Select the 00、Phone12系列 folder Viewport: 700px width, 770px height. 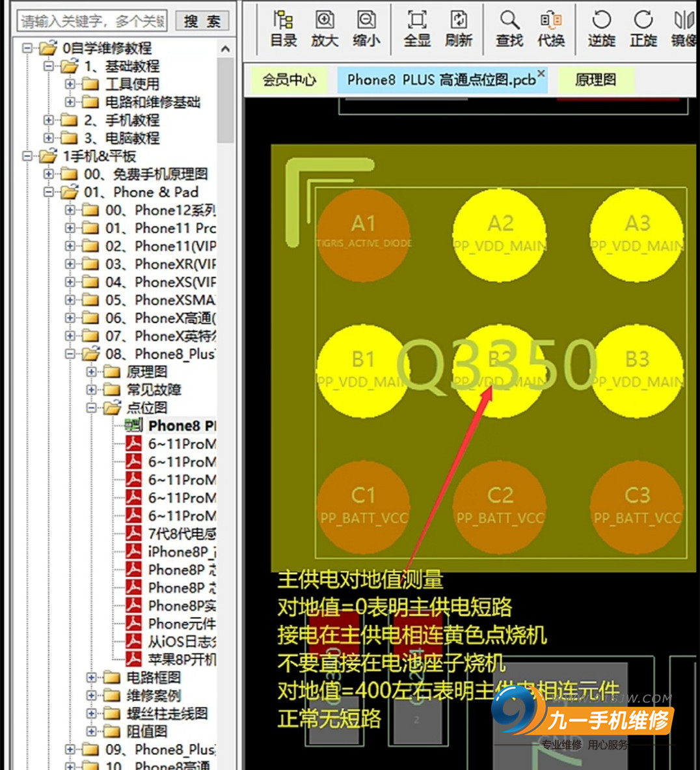[149, 210]
